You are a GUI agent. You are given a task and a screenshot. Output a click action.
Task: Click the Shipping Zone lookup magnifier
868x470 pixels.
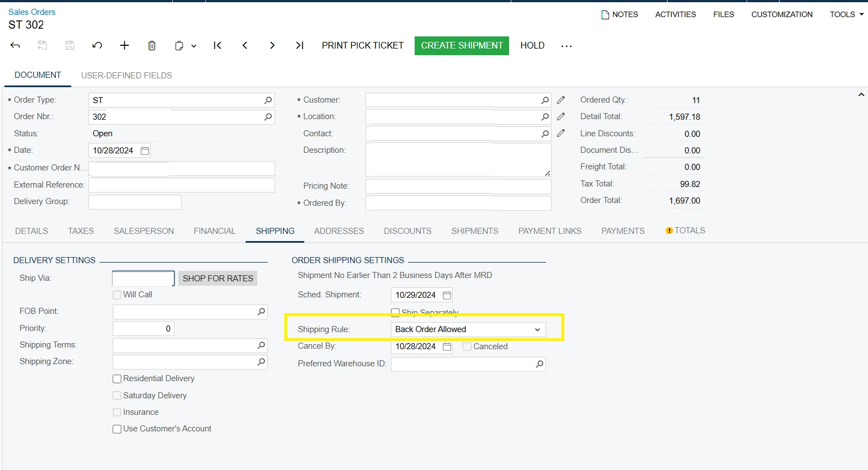(x=261, y=362)
